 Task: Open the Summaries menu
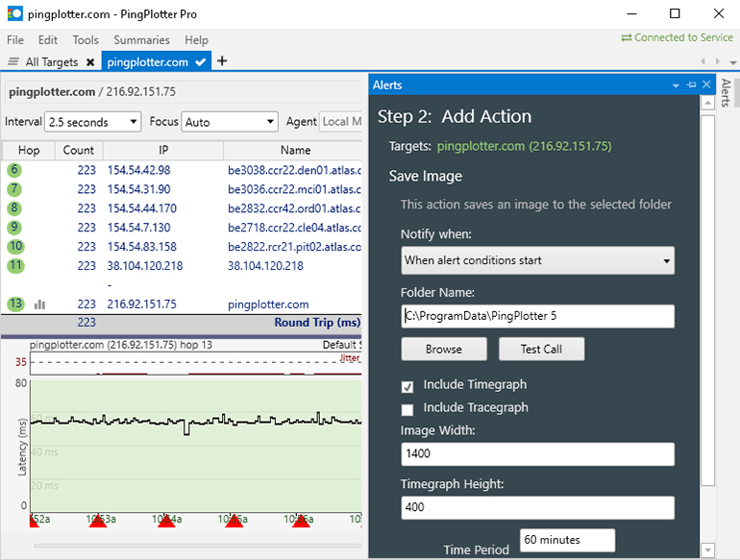(x=141, y=40)
